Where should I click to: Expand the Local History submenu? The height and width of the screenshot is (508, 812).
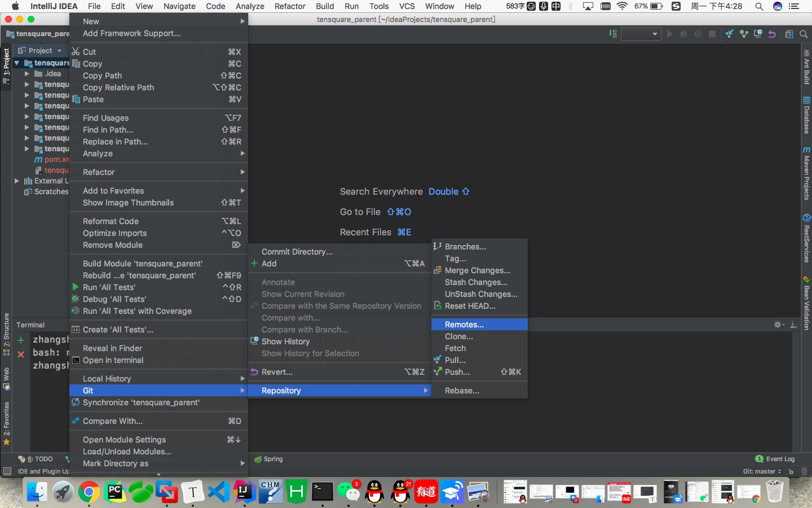158,379
